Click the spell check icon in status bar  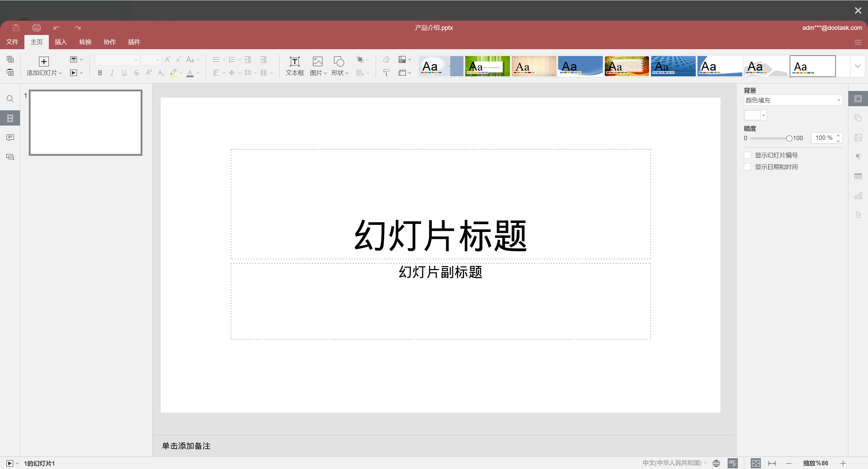coord(732,463)
